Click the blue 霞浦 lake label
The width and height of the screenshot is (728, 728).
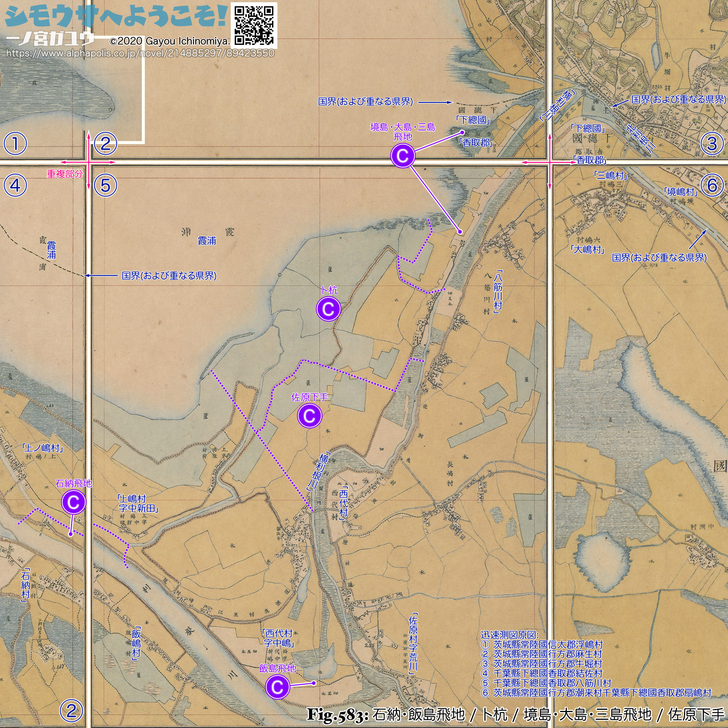click(x=207, y=241)
